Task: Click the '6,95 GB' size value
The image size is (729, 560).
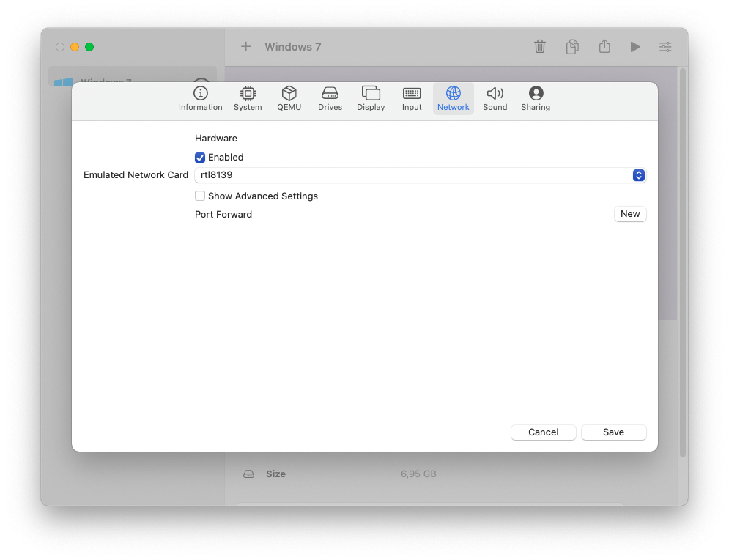Action: click(418, 474)
